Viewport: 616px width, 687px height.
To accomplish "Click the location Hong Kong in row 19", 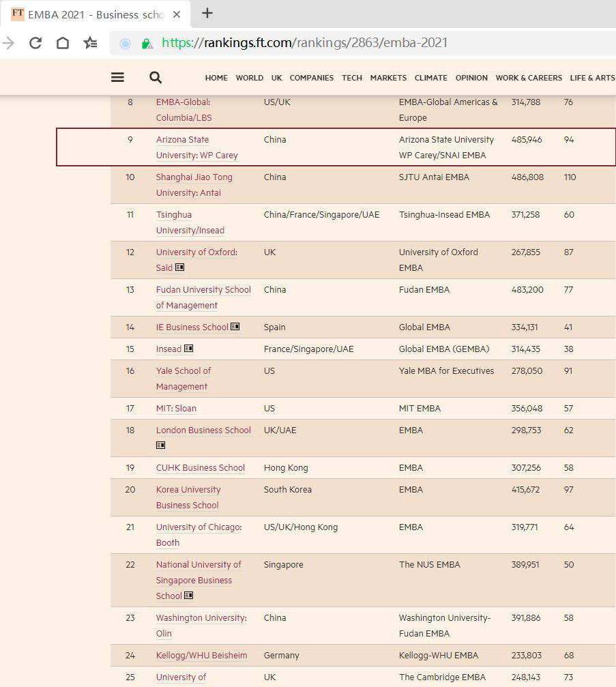I will [x=286, y=468].
